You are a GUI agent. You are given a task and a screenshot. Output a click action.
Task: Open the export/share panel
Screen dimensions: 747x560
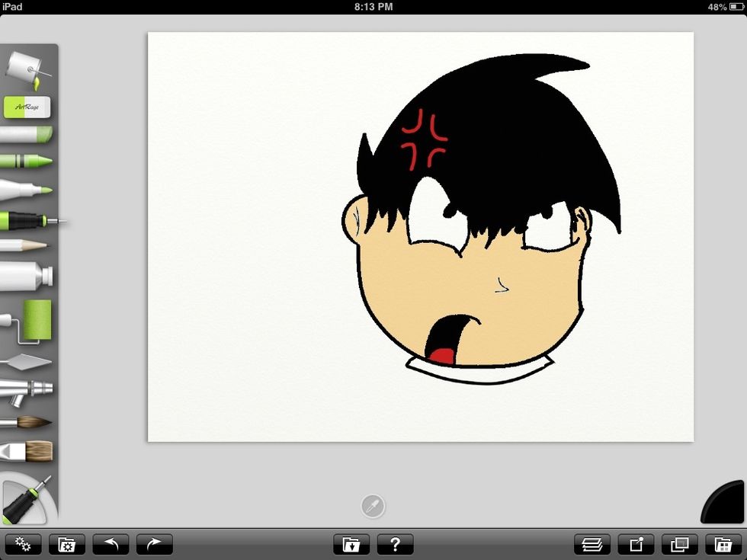tap(635, 544)
